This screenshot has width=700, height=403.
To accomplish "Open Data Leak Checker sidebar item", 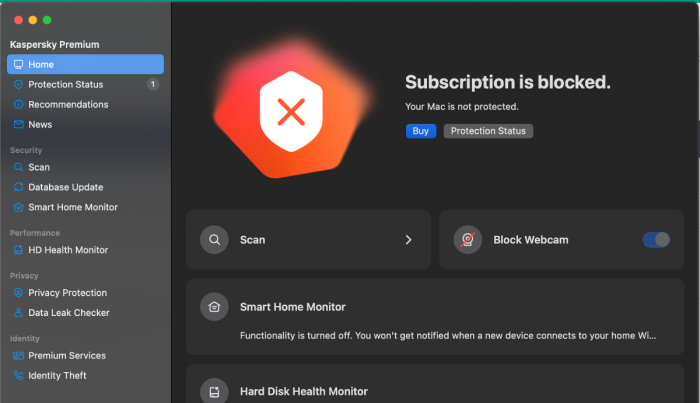I will [x=85, y=312].
